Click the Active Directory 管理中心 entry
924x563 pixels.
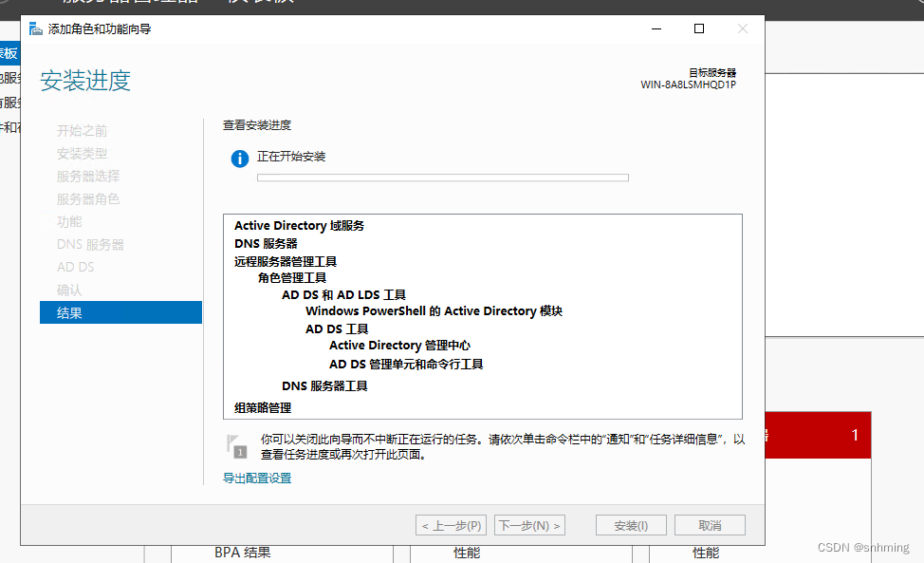pos(400,346)
